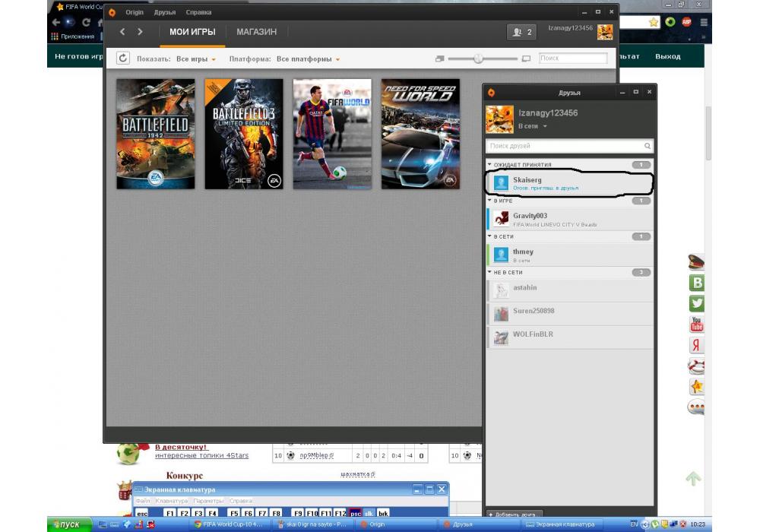Open the 'Все игры' filter dropdown

(x=196, y=59)
